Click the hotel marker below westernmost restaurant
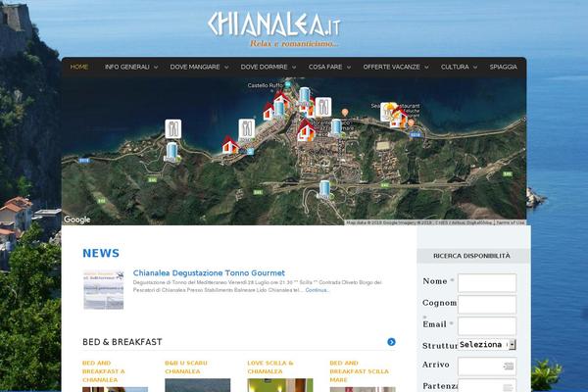 click(x=171, y=152)
